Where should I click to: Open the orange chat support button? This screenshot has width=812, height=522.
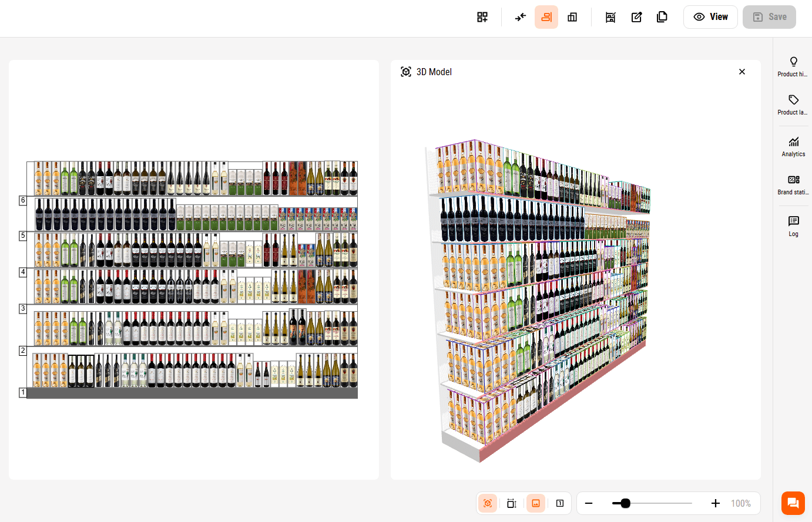tap(793, 503)
